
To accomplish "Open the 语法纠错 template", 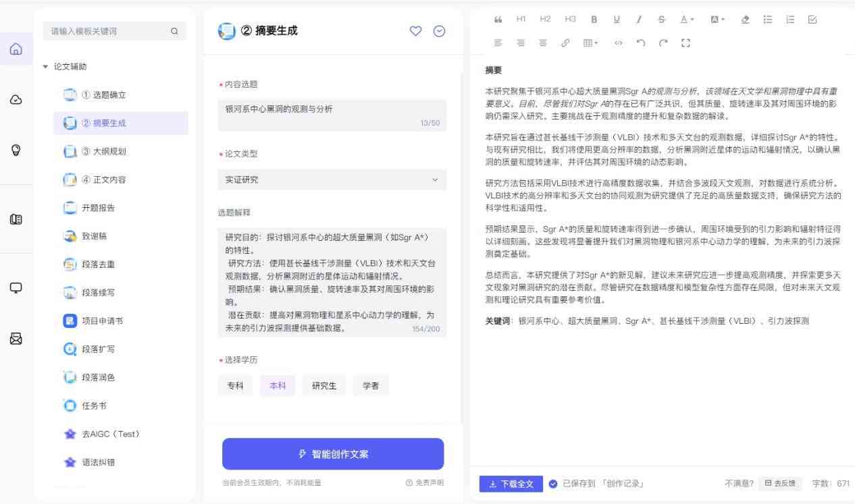I will 121,463.
